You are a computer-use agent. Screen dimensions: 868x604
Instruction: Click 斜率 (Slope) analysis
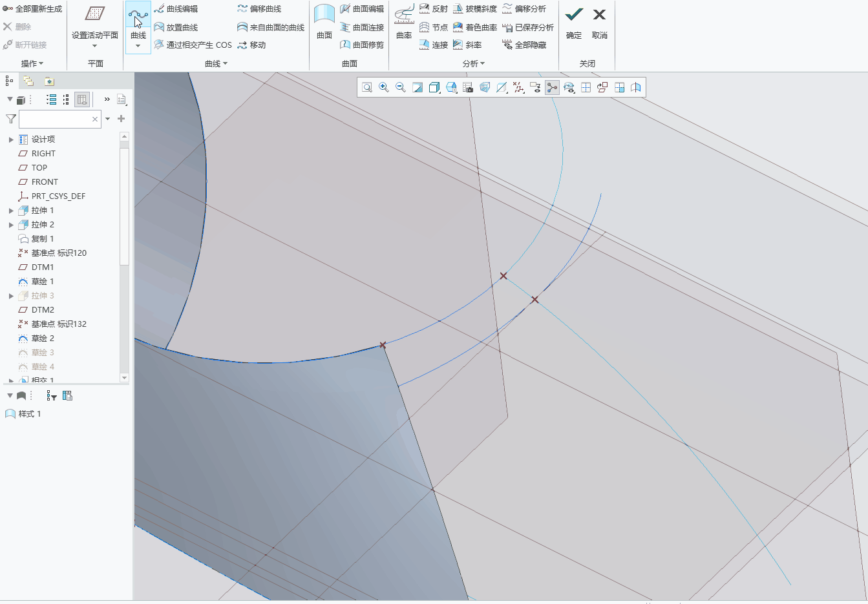click(467, 45)
